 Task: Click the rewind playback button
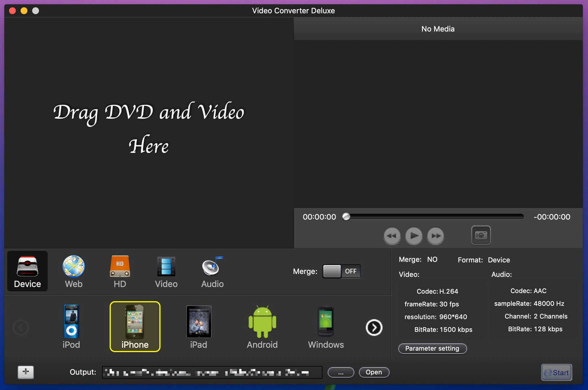[392, 236]
